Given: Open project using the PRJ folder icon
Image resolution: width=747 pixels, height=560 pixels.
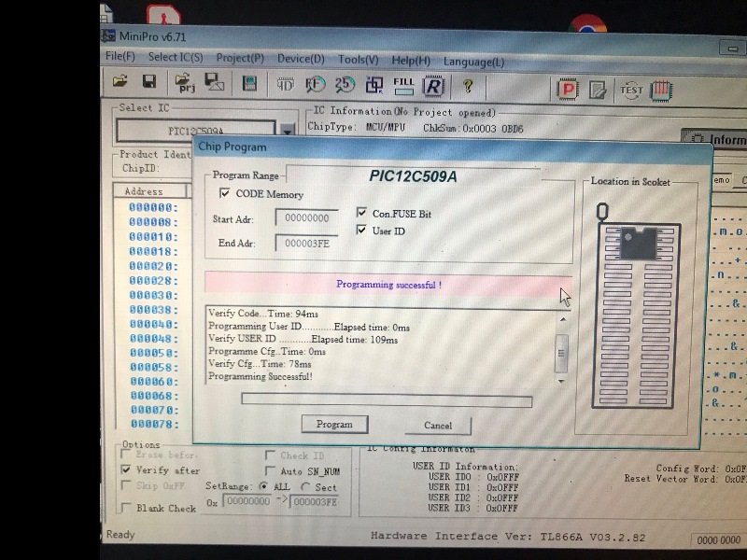Looking at the screenshot, I should click(184, 83).
